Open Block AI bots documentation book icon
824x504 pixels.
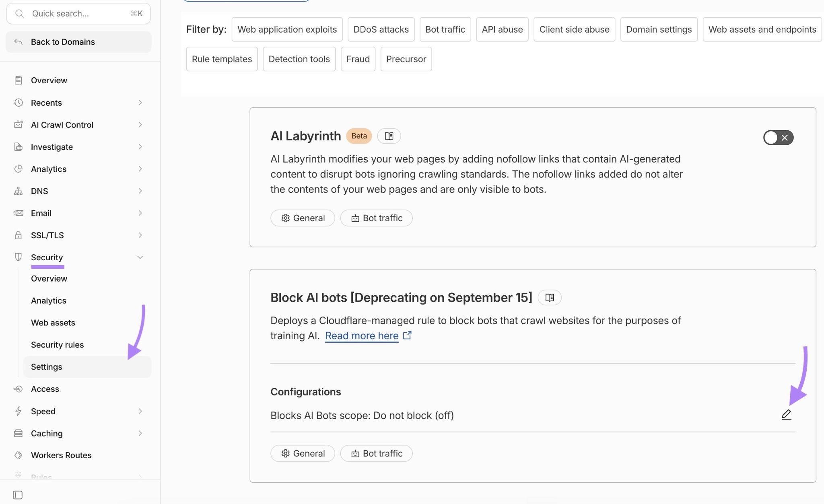tap(550, 298)
